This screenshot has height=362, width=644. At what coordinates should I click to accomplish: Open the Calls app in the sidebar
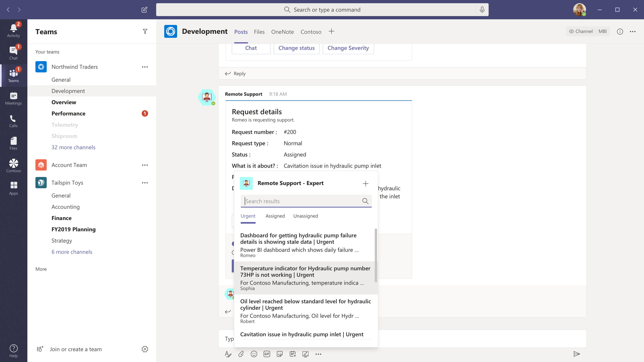point(13,121)
